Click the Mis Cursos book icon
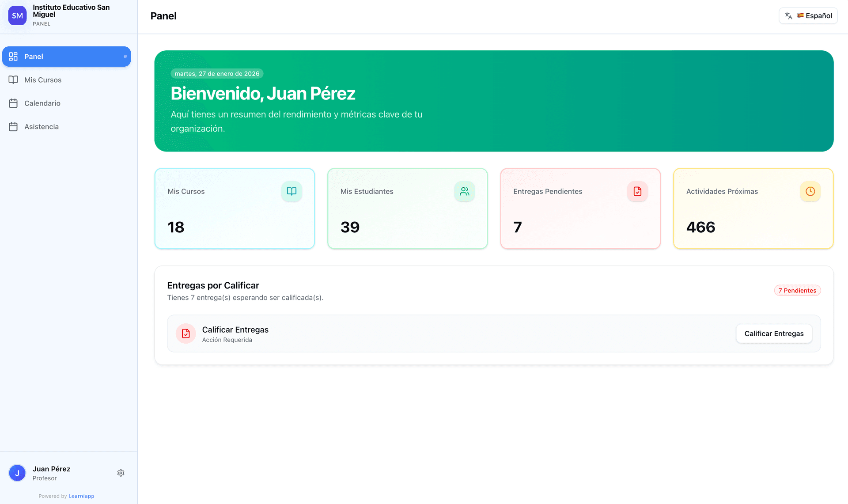 (x=14, y=80)
